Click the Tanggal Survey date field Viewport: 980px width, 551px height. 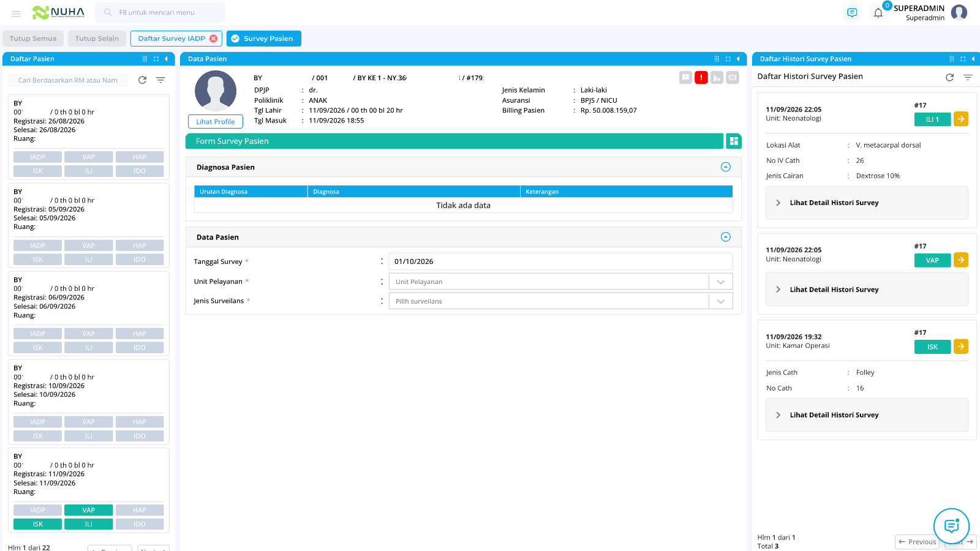point(561,261)
